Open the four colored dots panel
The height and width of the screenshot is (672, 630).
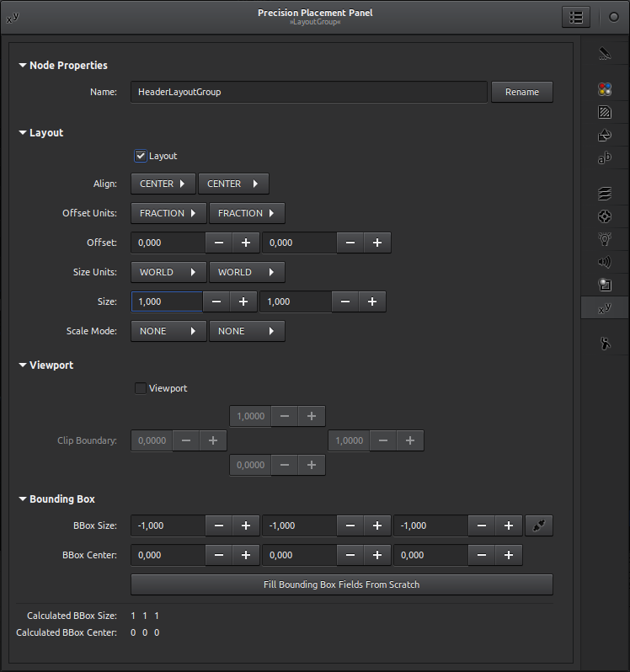[605, 89]
